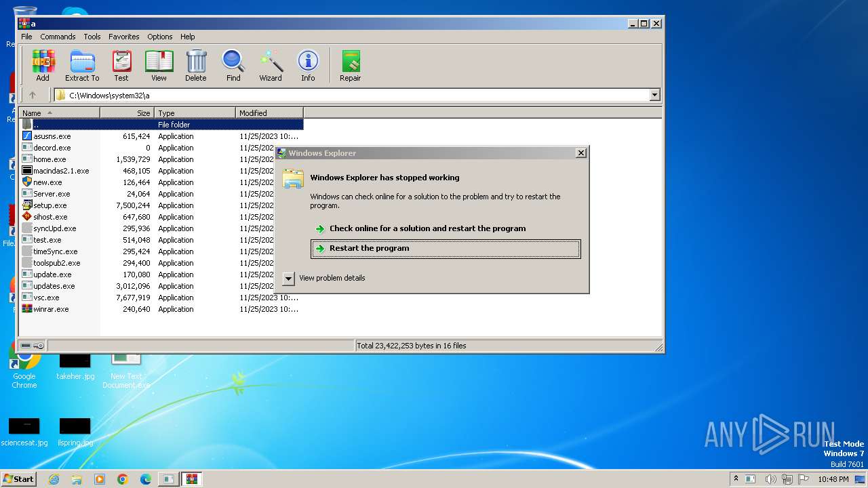The image size is (868, 488).
Task: Open the Favorites menu
Action: coord(124,37)
